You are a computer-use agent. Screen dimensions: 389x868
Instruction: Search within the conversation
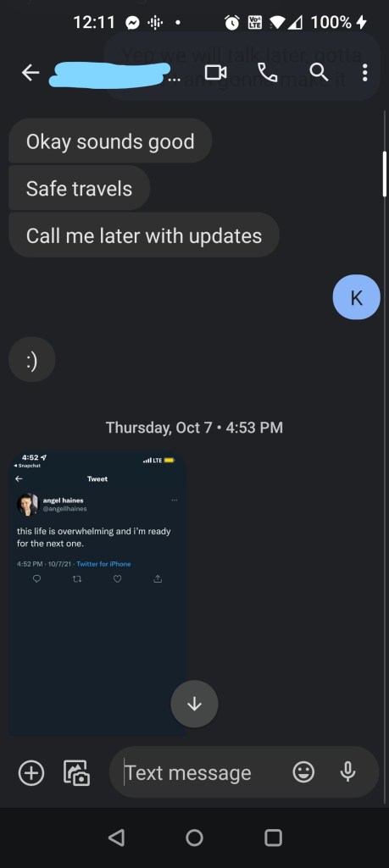coord(319,73)
